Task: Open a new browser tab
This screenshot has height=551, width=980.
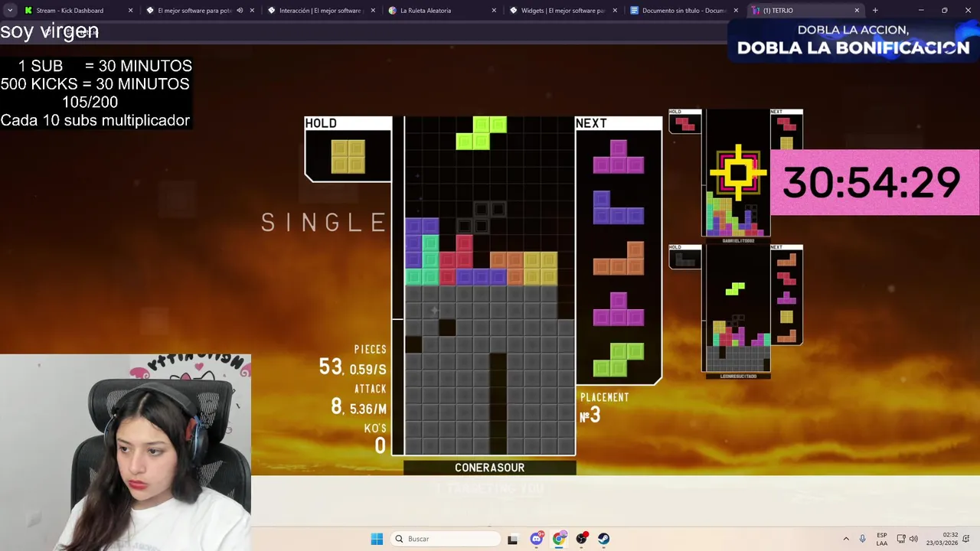Action: (875, 11)
